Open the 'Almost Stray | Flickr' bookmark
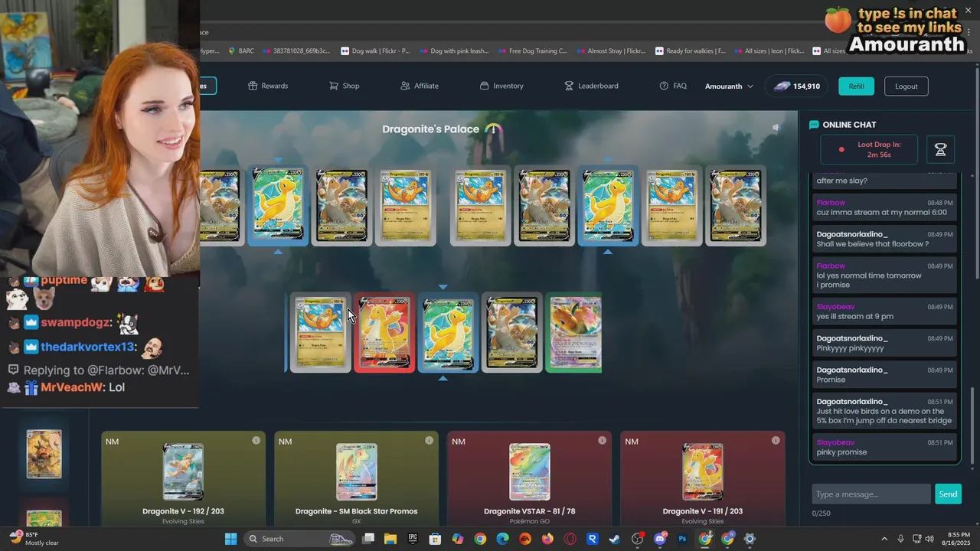Screen dimensions: 980x551 pyautogui.click(x=610, y=51)
